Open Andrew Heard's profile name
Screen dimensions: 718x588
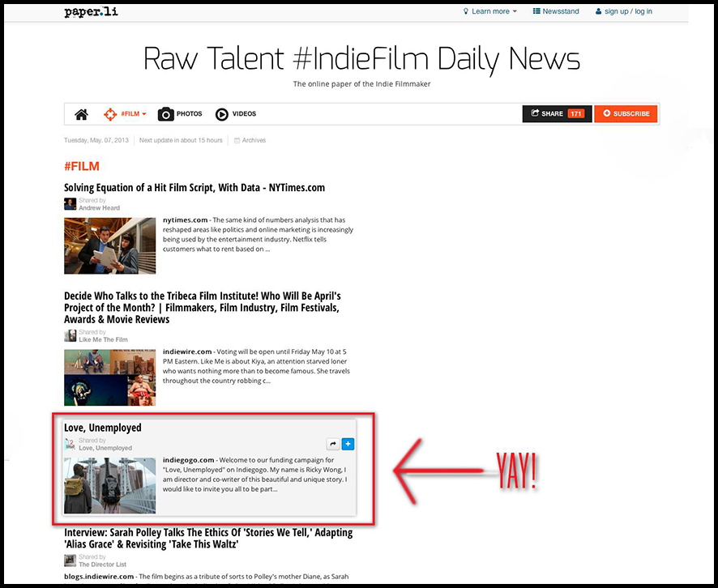[x=99, y=208]
